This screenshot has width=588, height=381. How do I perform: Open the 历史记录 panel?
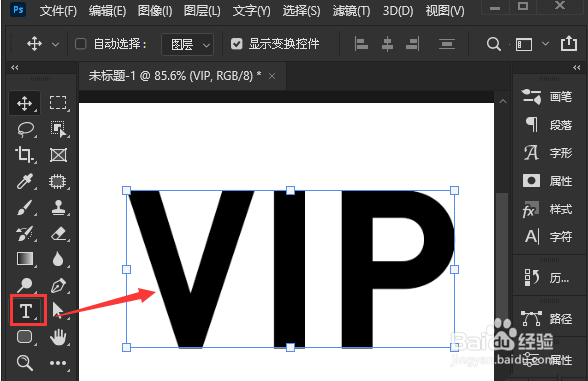[547, 278]
